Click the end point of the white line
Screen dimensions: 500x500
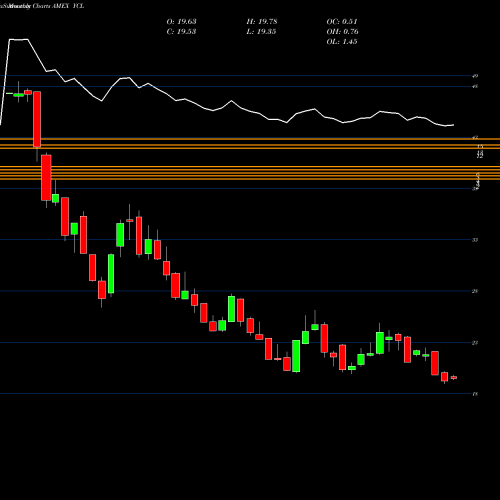453,125
